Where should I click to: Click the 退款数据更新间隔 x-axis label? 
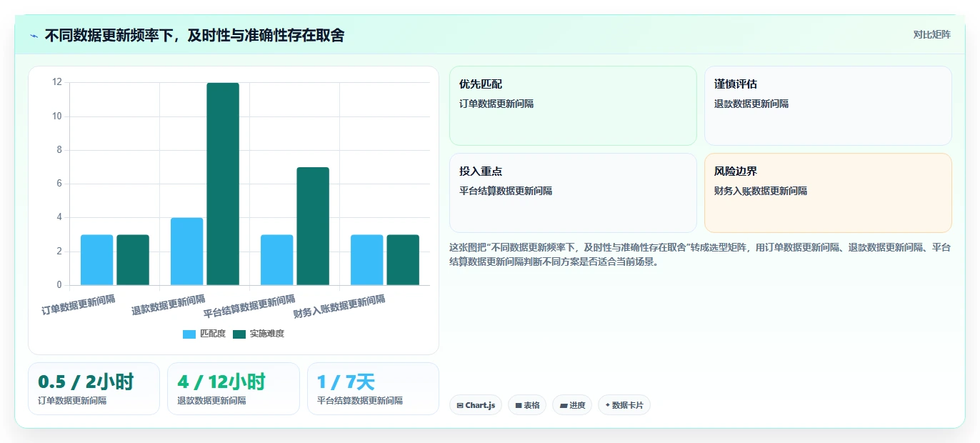pos(168,305)
